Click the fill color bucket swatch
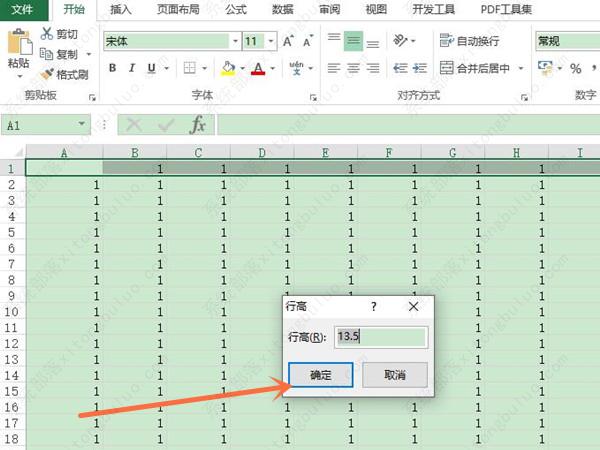 tap(227, 68)
